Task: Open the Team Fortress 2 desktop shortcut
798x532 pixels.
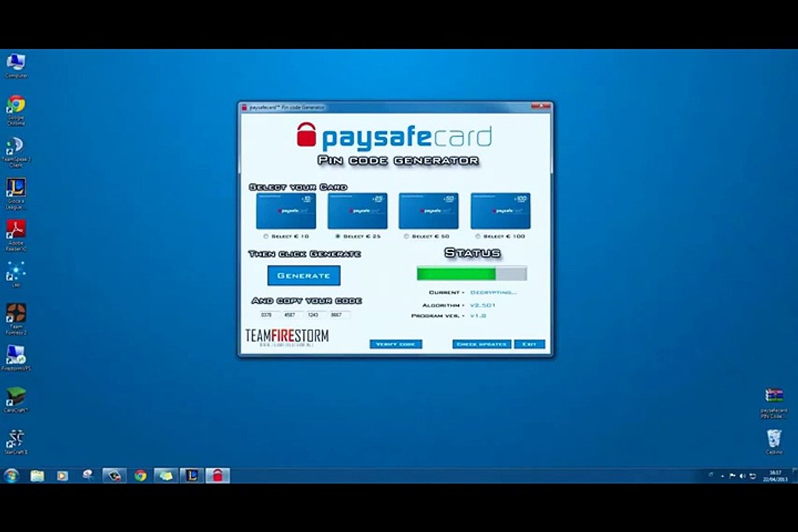Action: point(16,318)
